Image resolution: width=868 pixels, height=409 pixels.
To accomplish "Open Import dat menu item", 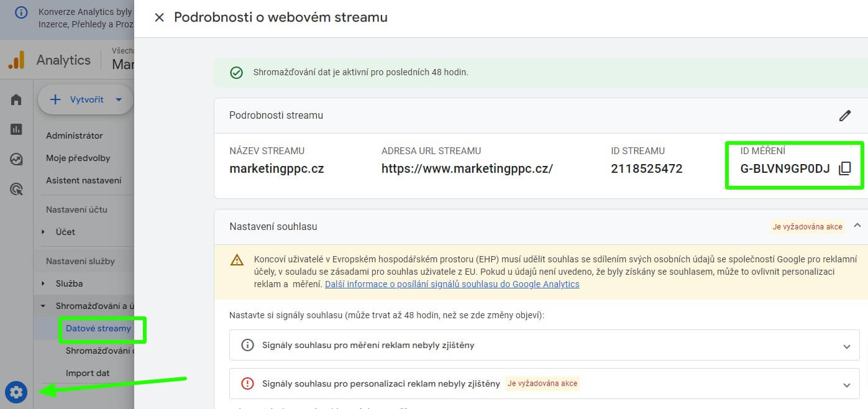I will point(88,373).
